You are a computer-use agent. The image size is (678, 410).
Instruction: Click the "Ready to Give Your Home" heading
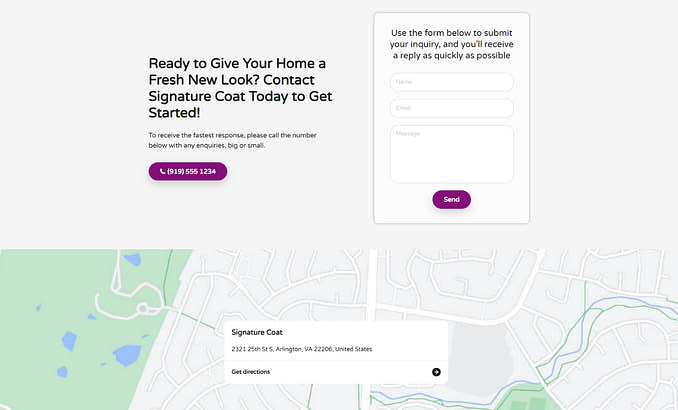(239, 88)
